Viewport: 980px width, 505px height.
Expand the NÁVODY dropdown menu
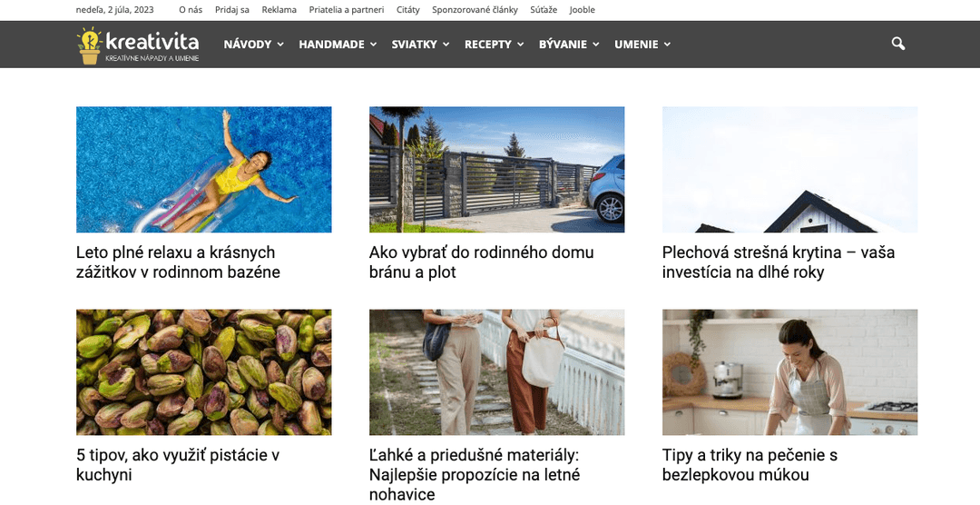pyautogui.click(x=254, y=45)
